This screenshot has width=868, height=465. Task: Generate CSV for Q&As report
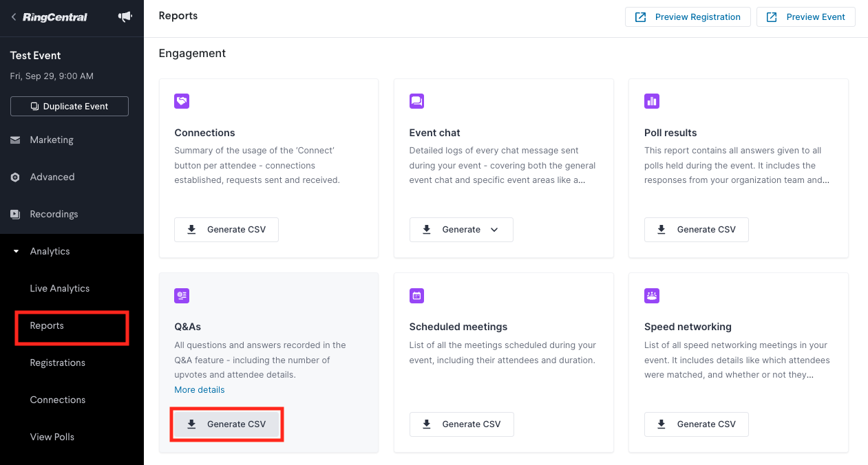[x=226, y=424]
